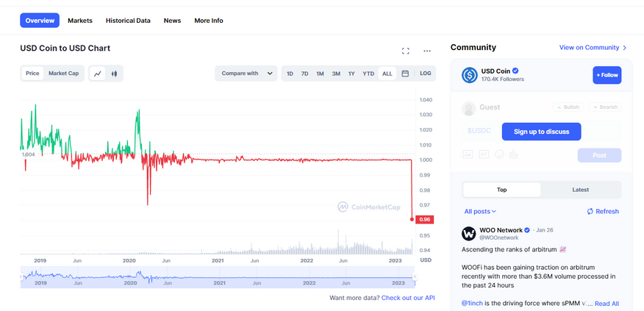Click the 170.4K Followers text
Screen dimensions: 644x311
tap(502, 79)
